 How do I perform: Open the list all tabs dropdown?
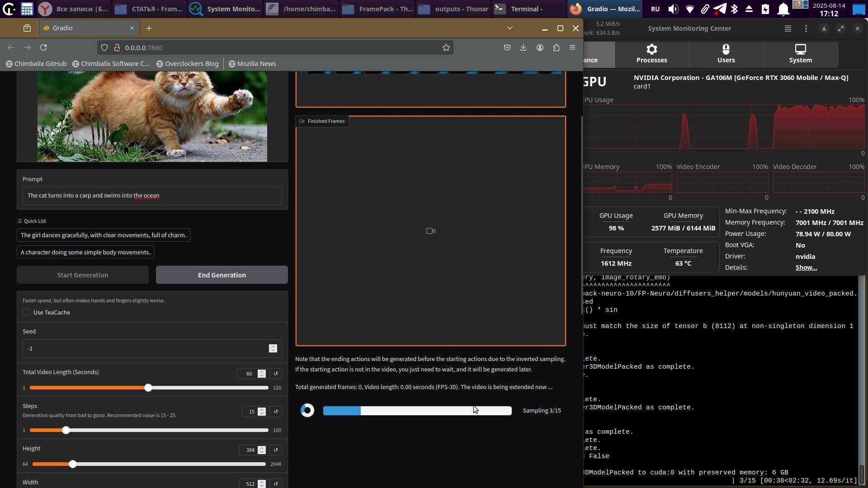click(509, 28)
